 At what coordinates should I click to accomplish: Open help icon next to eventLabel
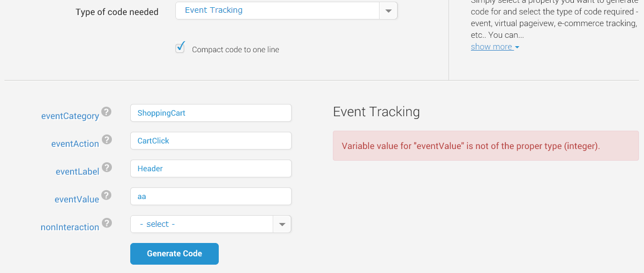[x=106, y=167]
